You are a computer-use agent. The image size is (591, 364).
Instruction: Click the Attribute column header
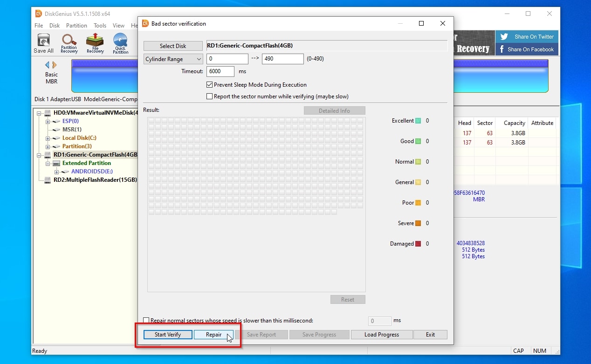pos(542,123)
